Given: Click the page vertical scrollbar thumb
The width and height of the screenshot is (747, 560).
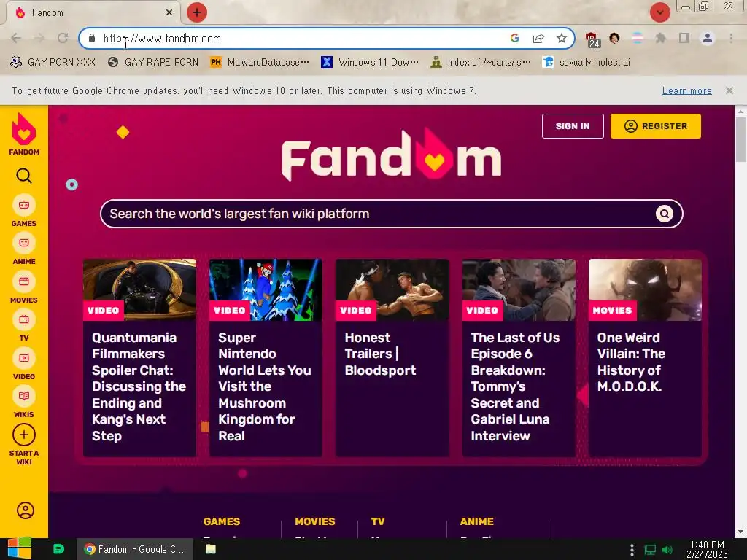Looking at the screenshot, I should coord(740,139).
